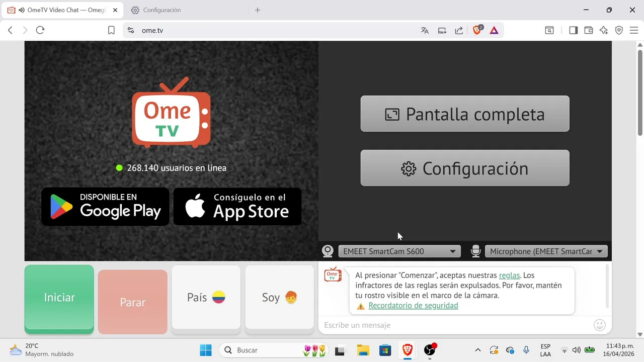This screenshot has width=644, height=362.
Task: Bookmark this page with the bookmark icon
Action: (111, 30)
